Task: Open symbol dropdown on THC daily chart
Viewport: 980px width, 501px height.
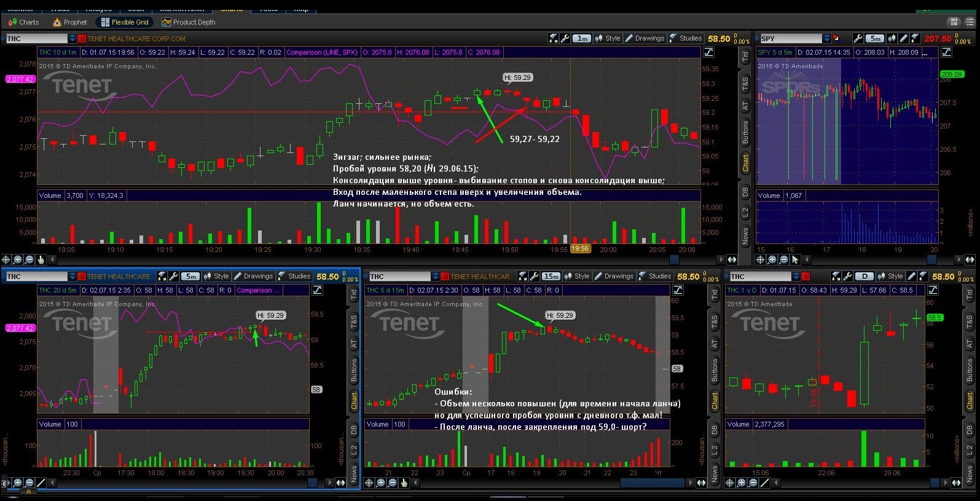Action: coord(796,276)
